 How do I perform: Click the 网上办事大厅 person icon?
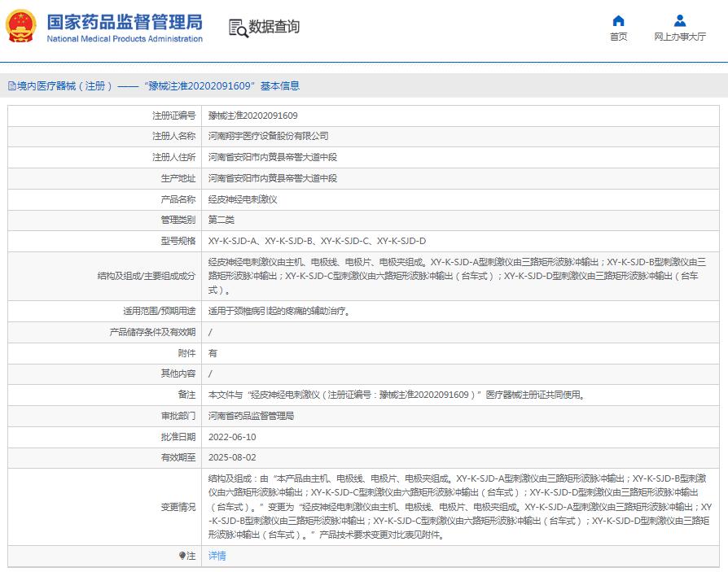point(680,21)
